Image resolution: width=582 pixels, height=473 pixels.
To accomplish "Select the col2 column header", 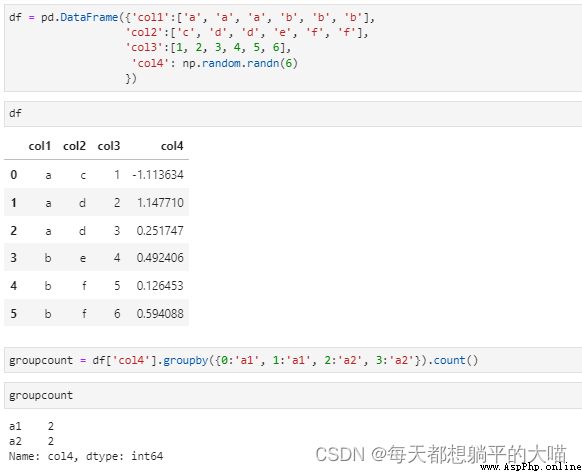I will pyautogui.click(x=74, y=146).
